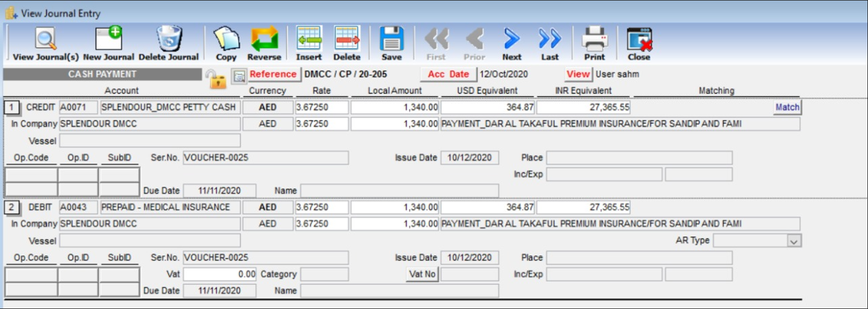Click the window title bar icon
Image resolution: width=868 pixels, height=309 pixels.
[x=11, y=13]
